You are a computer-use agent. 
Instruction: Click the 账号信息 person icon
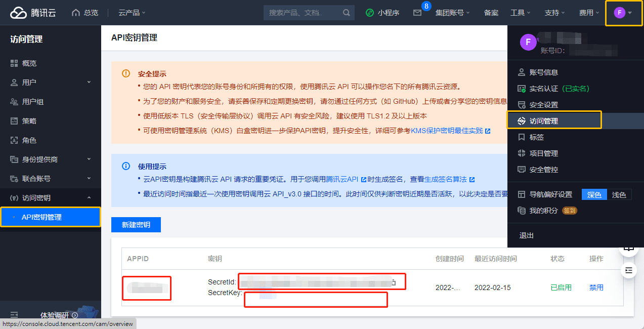pos(522,72)
